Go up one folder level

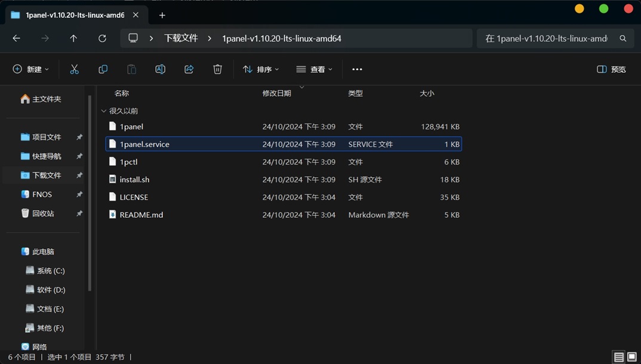pos(73,38)
